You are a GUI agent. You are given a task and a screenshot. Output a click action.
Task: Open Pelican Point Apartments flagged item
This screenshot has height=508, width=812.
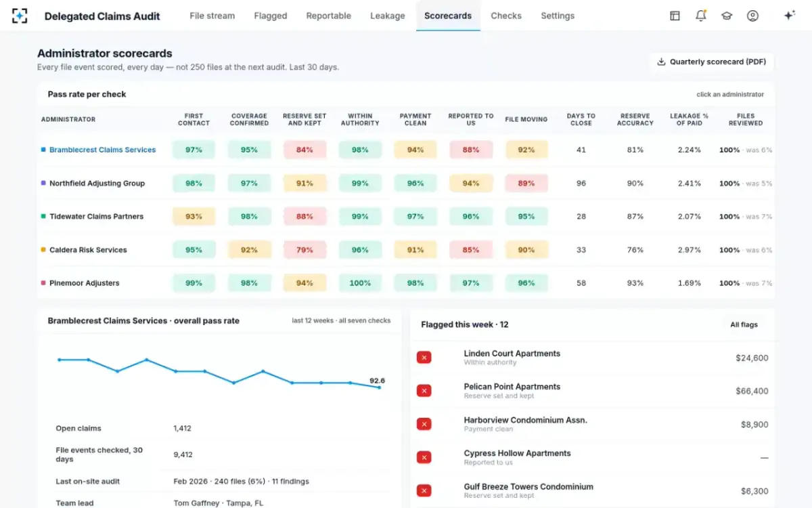point(512,387)
